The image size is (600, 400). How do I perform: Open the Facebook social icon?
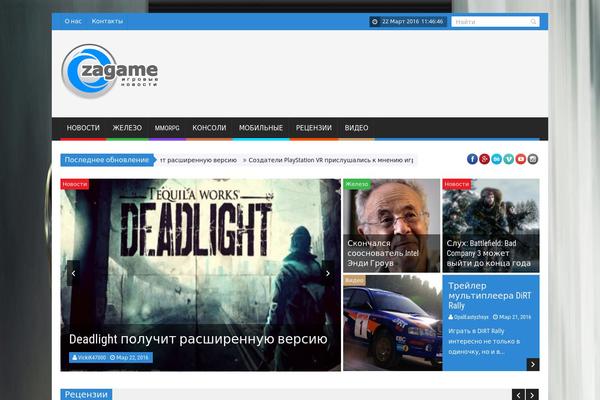(x=472, y=159)
